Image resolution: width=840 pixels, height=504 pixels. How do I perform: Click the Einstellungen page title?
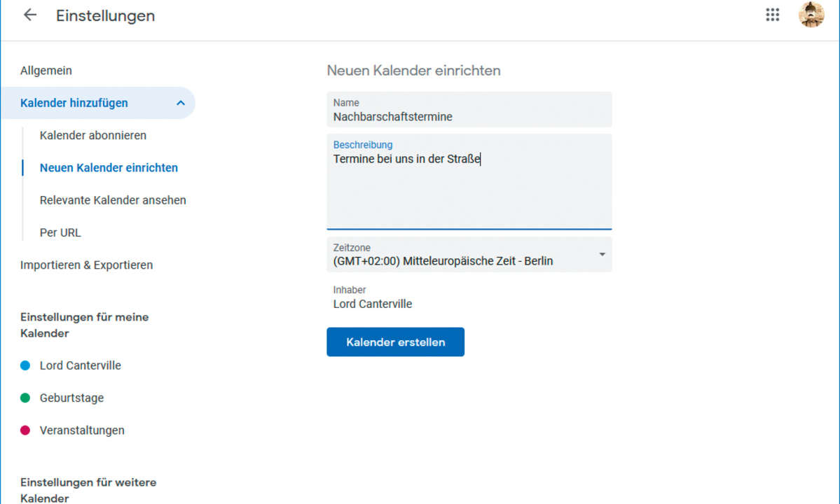point(106,15)
